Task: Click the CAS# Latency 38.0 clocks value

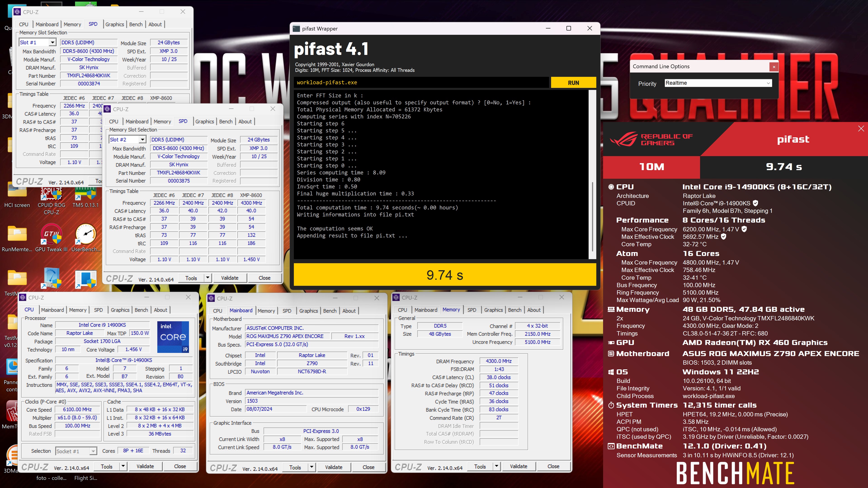Action: coord(498,377)
